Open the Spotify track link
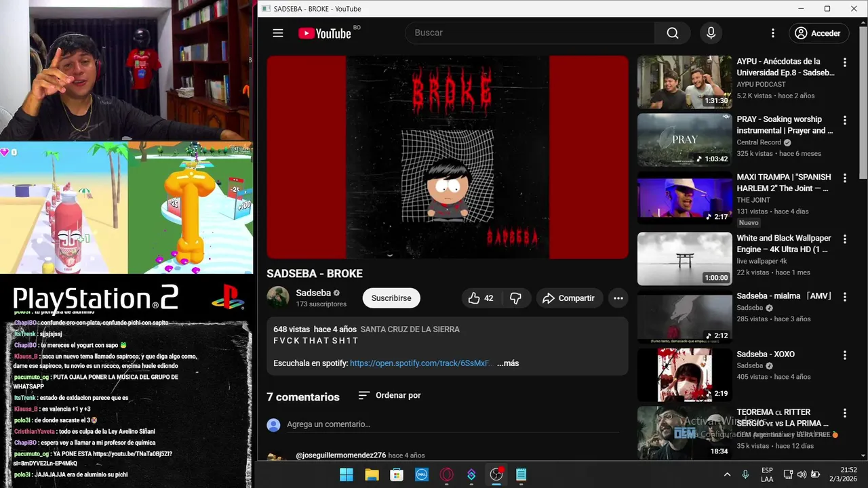Image resolution: width=868 pixels, height=488 pixels. tap(420, 363)
